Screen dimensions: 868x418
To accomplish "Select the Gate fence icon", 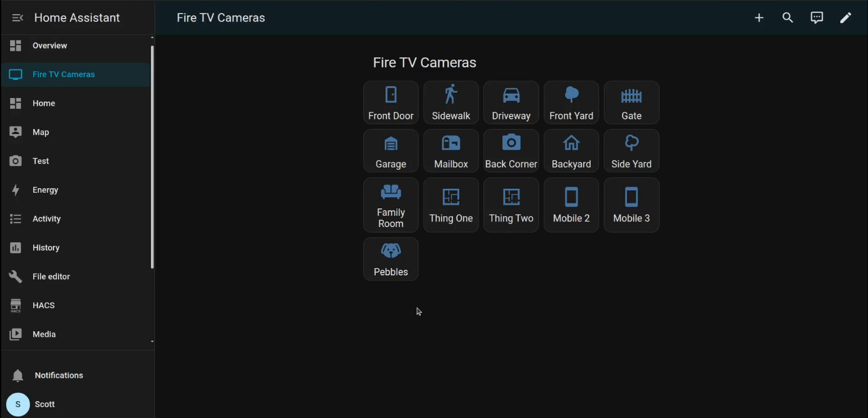I will pyautogui.click(x=631, y=96).
